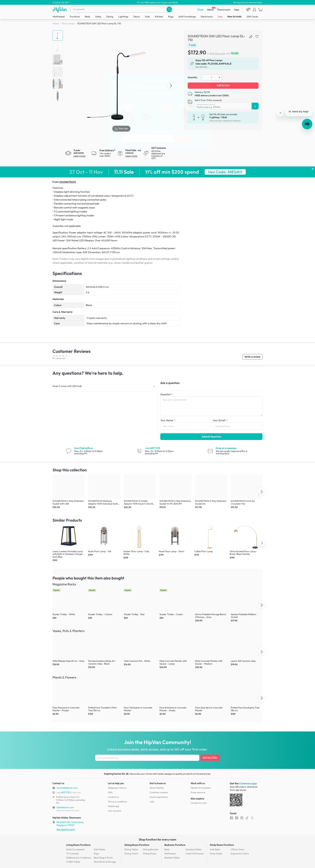Open the Sofas menu
Image resolution: width=315 pixels, height=868 pixels.
(98, 16)
